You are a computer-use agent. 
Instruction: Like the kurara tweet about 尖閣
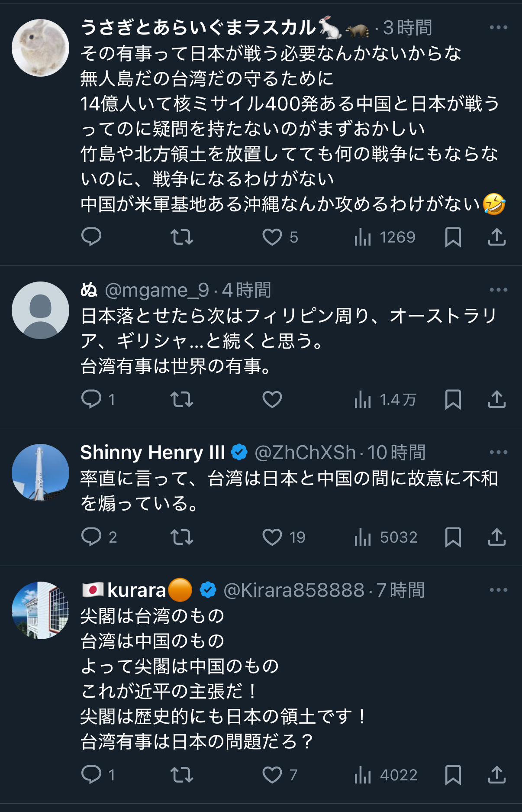(272, 775)
